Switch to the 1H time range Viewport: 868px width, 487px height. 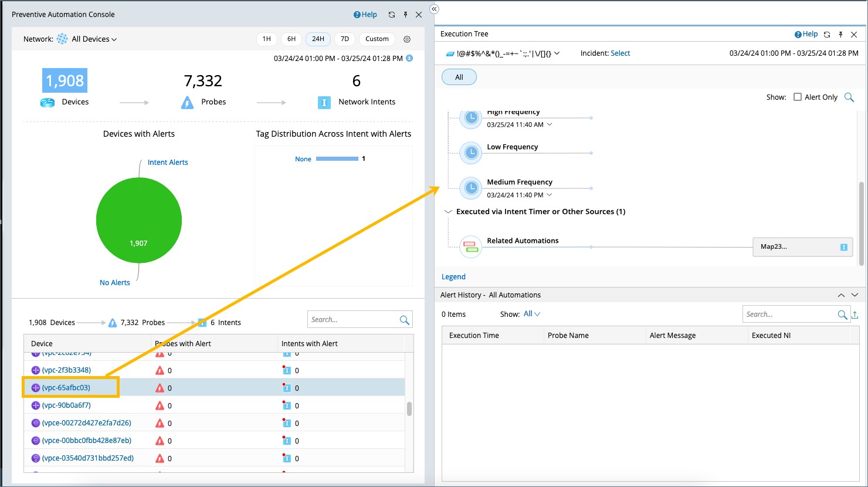267,39
